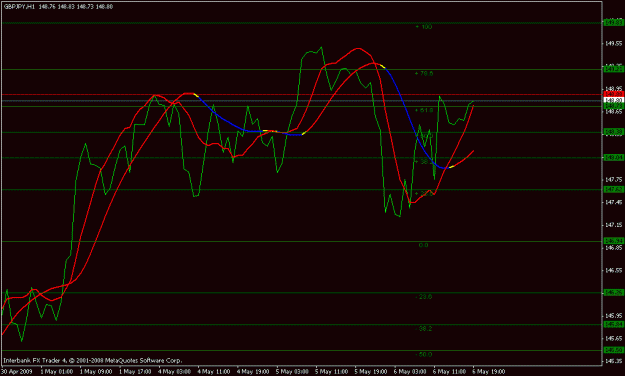Viewport: 625px width, 376px height.
Task: Click the 4 May 03:00 time label
Action: (x=174, y=372)
